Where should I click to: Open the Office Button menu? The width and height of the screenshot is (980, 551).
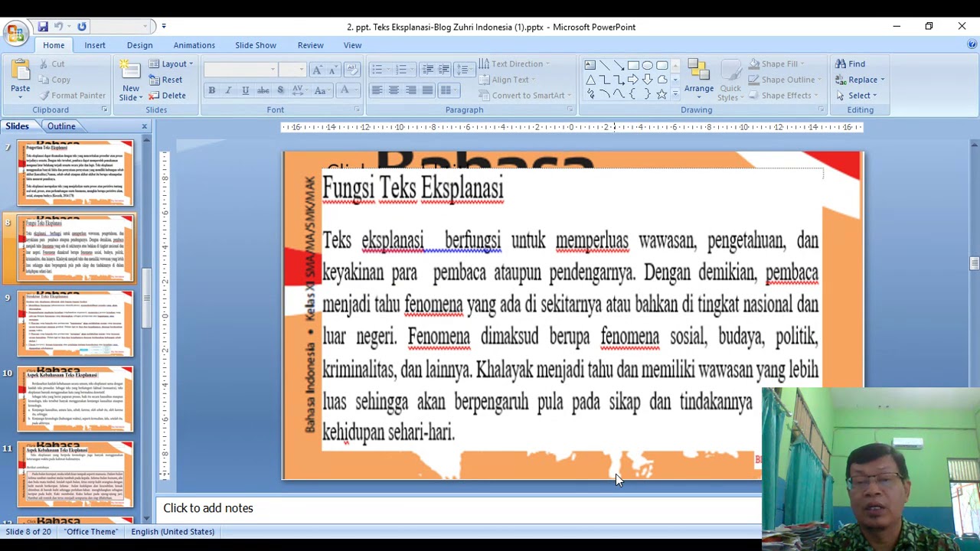(x=15, y=32)
